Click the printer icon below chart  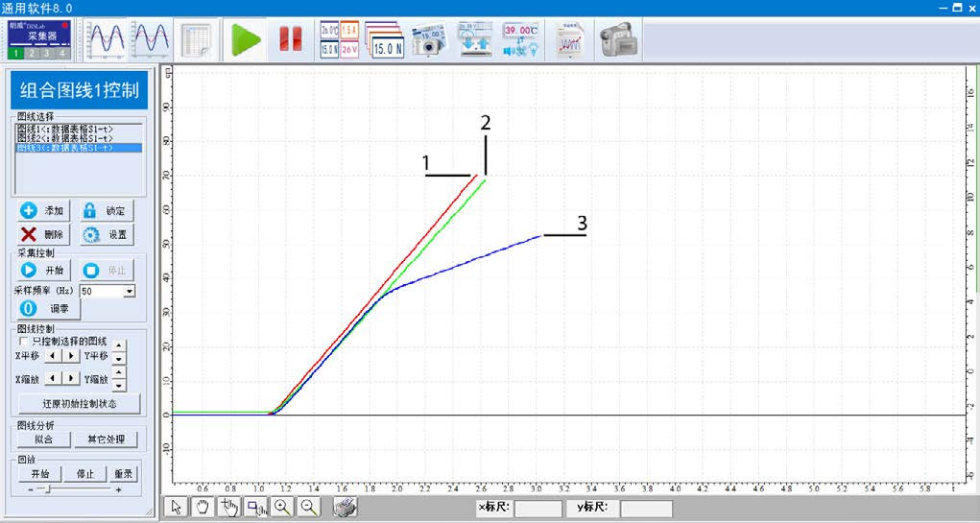345,508
